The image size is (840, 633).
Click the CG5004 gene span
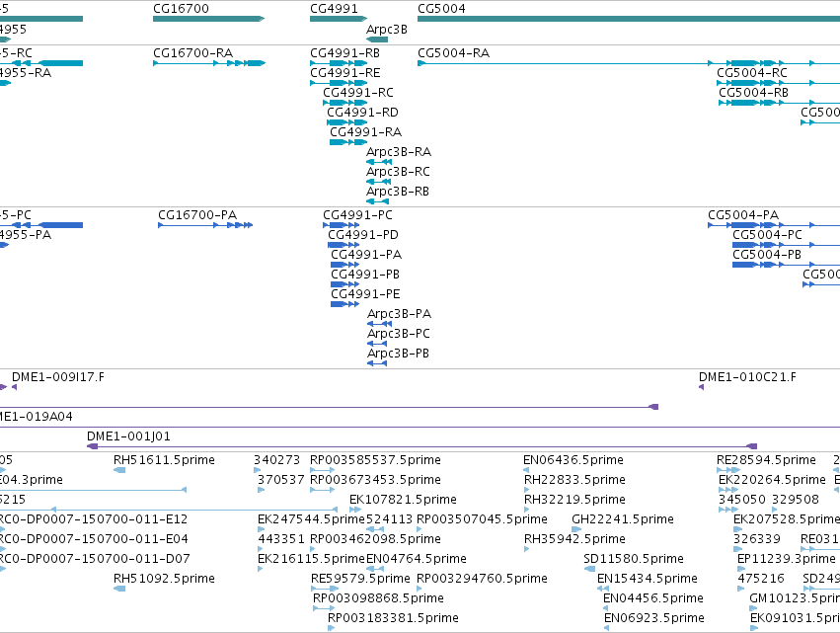629,19
